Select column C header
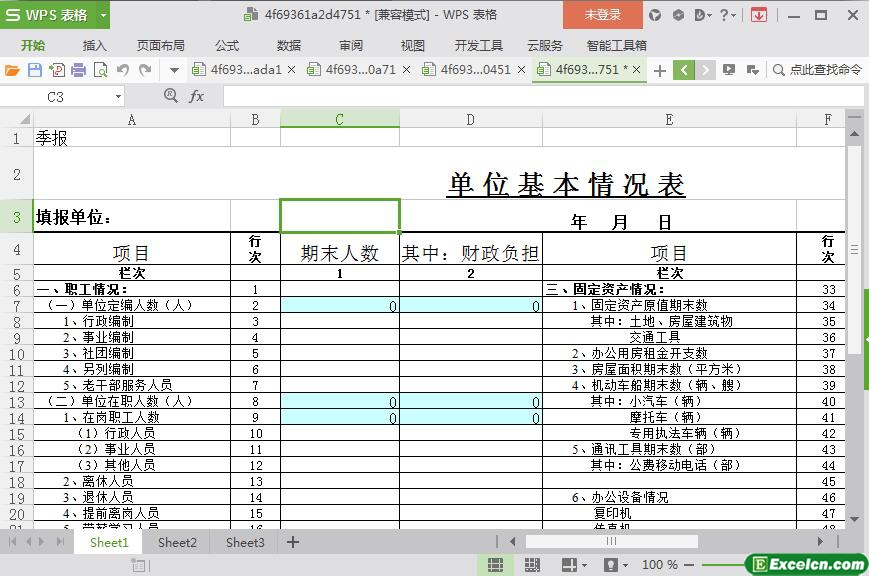The width and height of the screenshot is (869, 576). coord(340,119)
